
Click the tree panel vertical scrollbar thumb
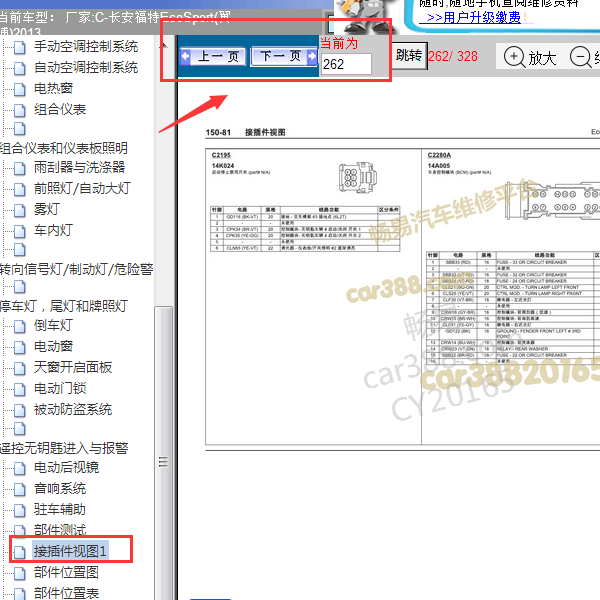(163, 453)
